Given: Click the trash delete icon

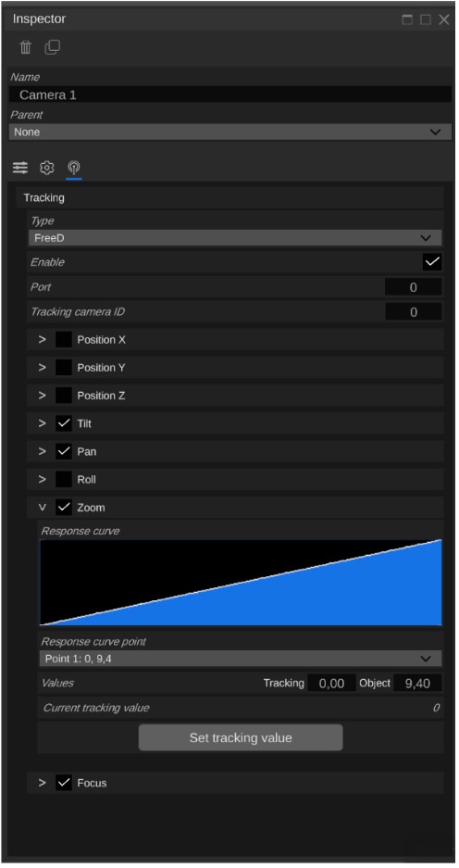Looking at the screenshot, I should (x=25, y=47).
